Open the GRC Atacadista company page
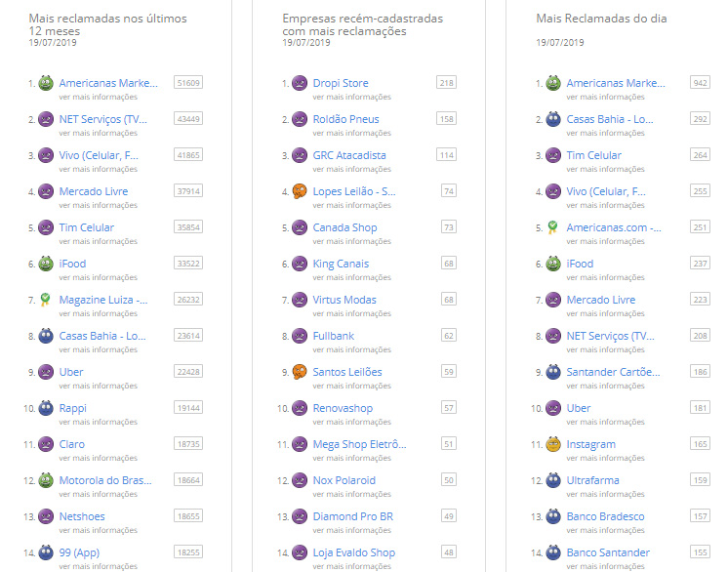Screen dimensions: 728x572 click(x=348, y=156)
